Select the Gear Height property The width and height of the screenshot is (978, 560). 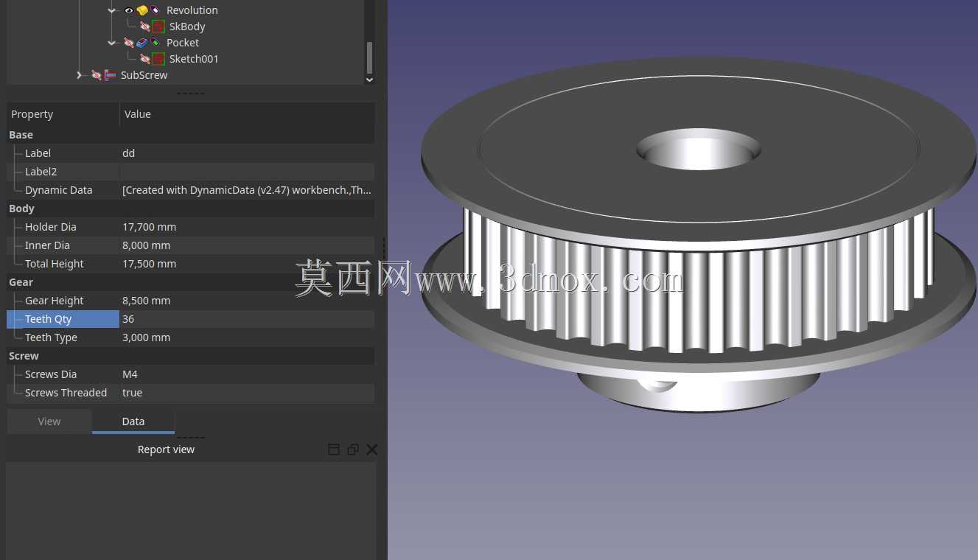pos(55,301)
